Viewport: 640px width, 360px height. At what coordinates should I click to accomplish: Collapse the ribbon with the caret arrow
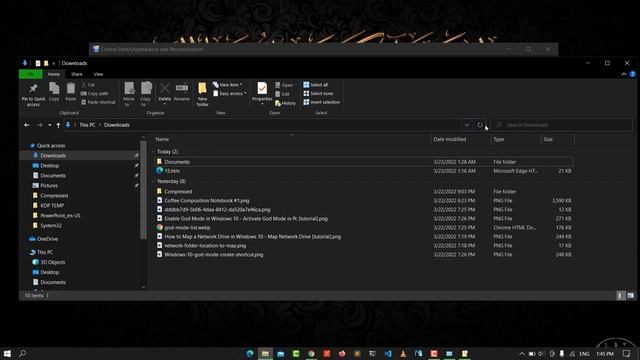tap(624, 74)
